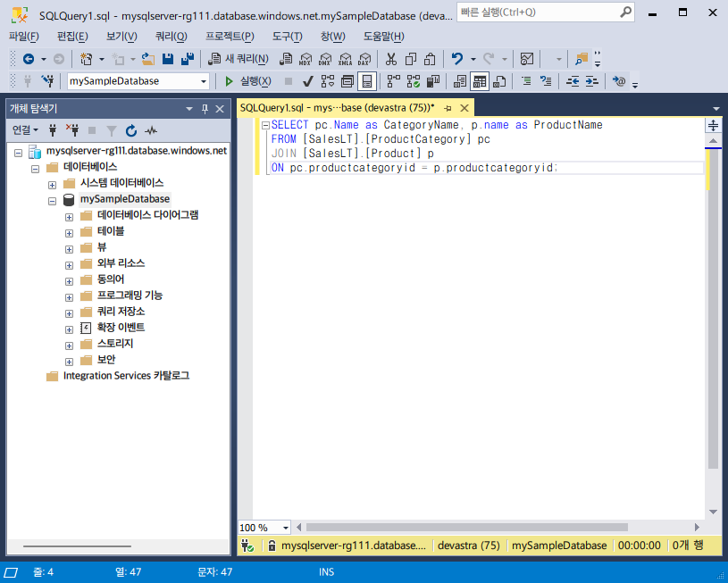This screenshot has height=583, width=728.
Task: Click the Copy icon in toolbar
Action: [x=410, y=59]
